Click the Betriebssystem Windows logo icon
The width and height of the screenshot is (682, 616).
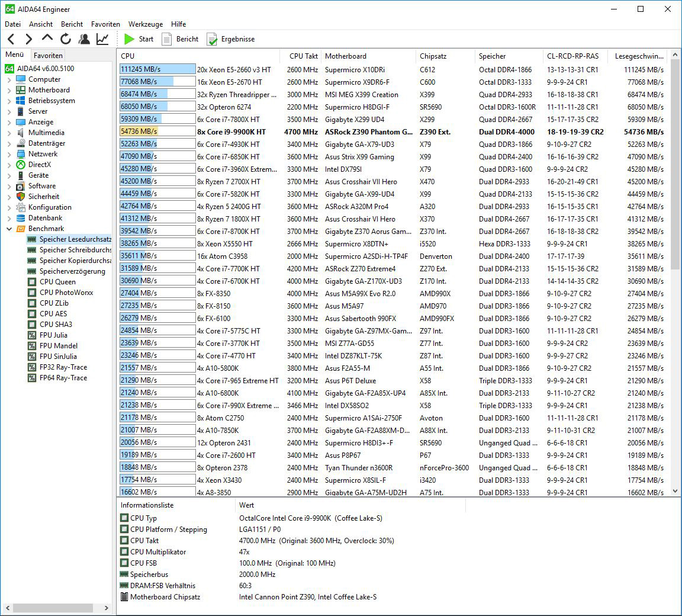pyautogui.click(x=21, y=101)
